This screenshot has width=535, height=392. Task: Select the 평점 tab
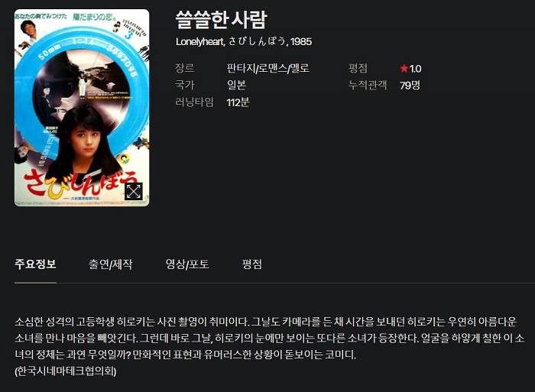(251, 264)
